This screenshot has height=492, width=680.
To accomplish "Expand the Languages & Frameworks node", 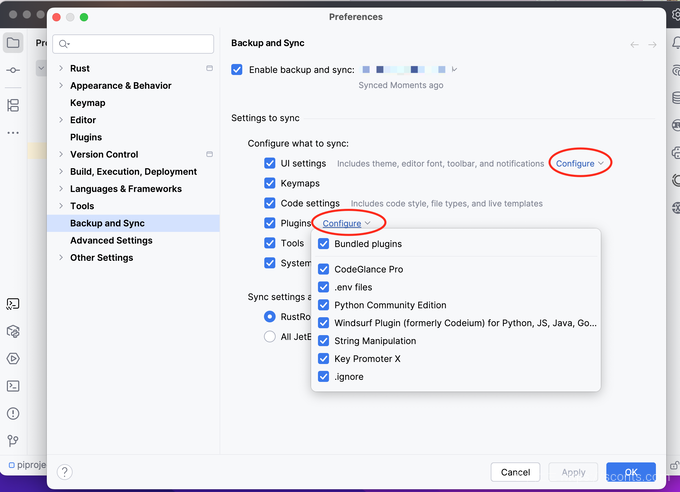I will click(61, 189).
